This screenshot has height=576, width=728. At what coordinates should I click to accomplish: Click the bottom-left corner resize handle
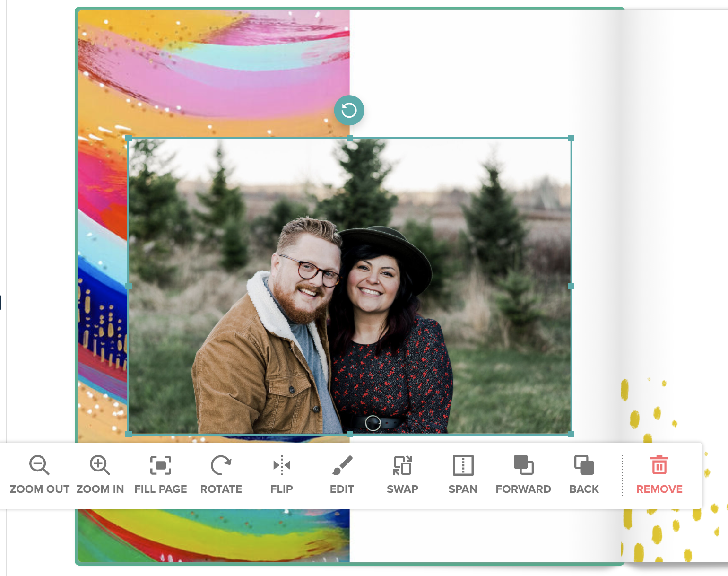coord(129,434)
